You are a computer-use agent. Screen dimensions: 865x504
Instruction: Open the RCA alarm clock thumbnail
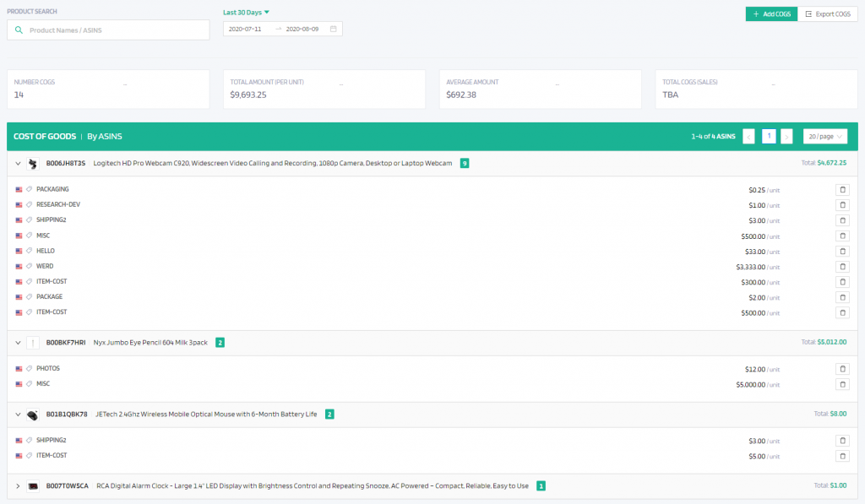[x=33, y=486]
